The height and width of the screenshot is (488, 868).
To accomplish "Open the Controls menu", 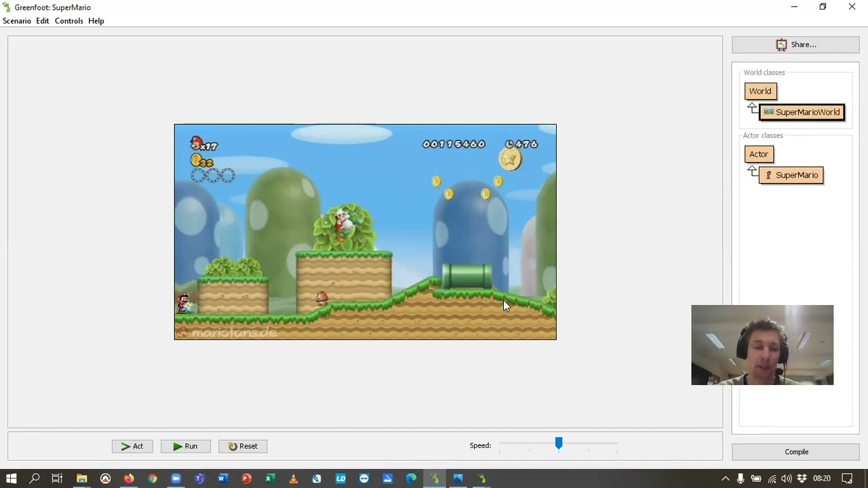I will (69, 21).
